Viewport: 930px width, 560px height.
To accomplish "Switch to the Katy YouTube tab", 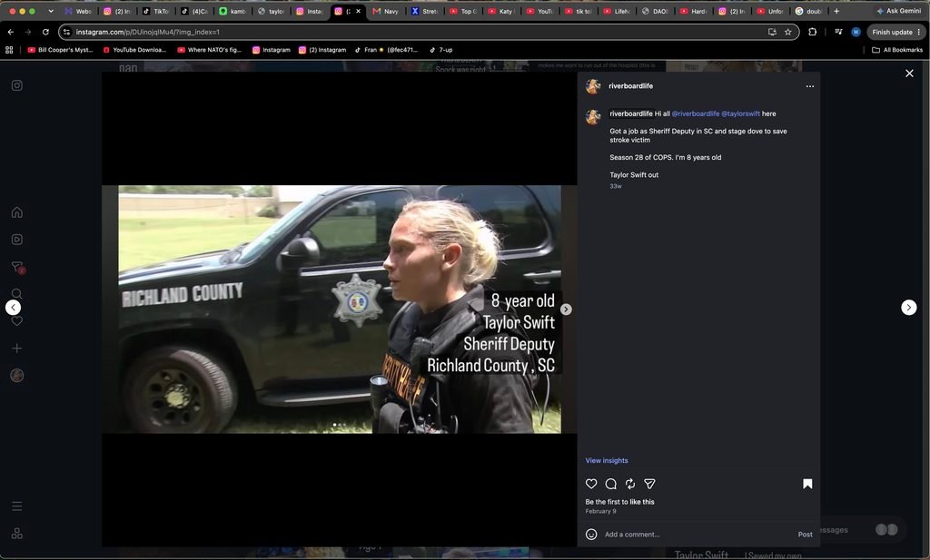I will (x=500, y=11).
